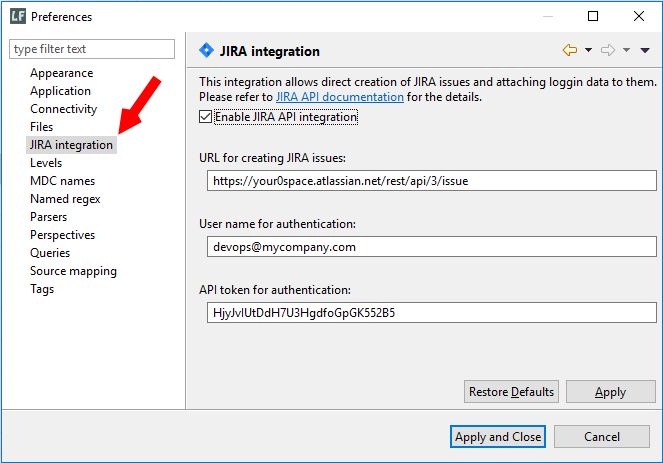Open the back history dropdown arrow
Screen dimensions: 663x463
(588, 50)
